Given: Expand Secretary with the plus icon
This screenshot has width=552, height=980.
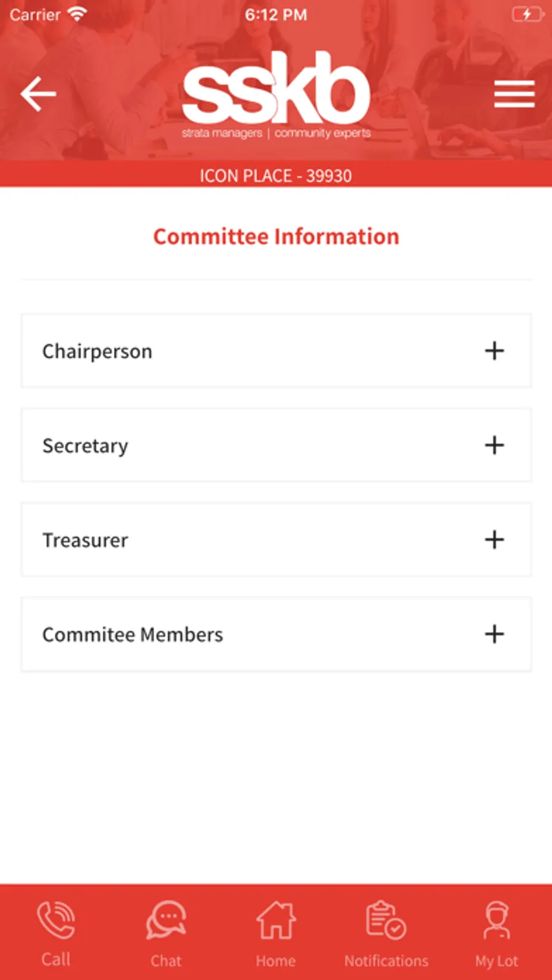Looking at the screenshot, I should (x=494, y=445).
